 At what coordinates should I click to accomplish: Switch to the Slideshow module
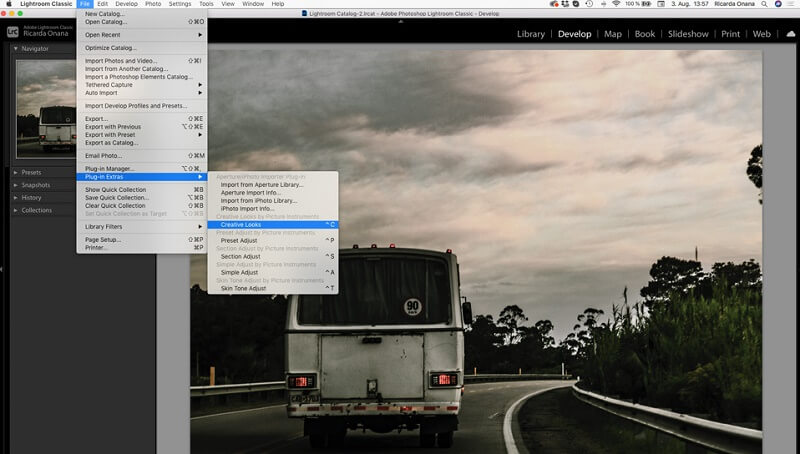click(x=688, y=34)
